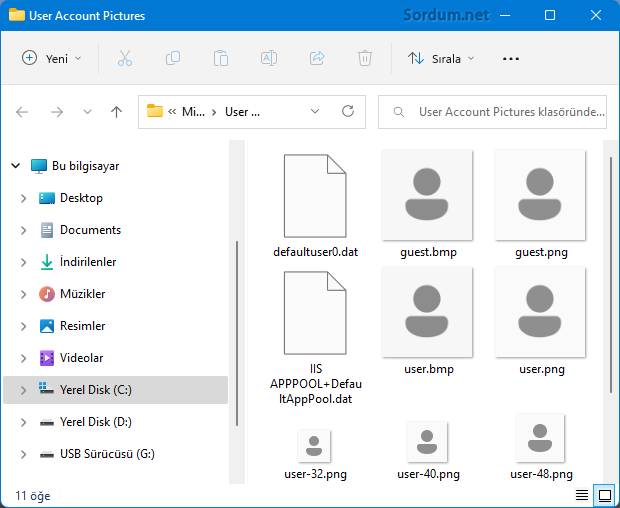Click the Delete trash can icon

coord(365,59)
